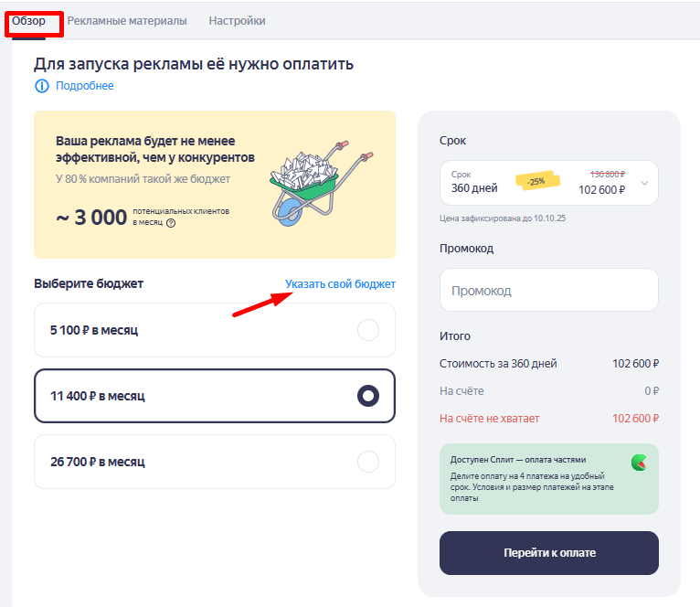The image size is (700, 607).
Task: Select the 5 100 ₽ в месяц budget
Action: [x=368, y=330]
